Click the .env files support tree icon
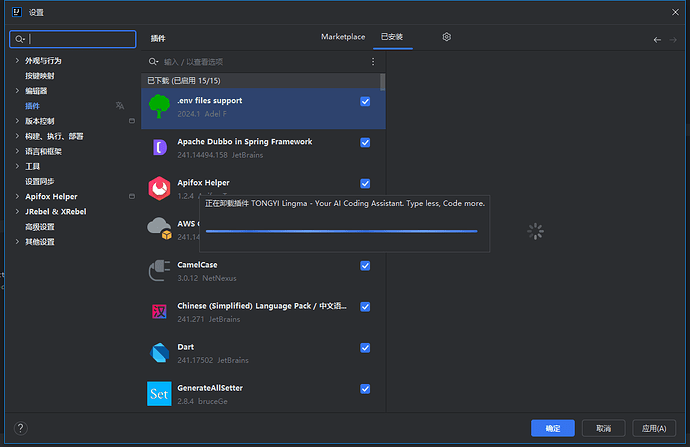 coord(159,106)
